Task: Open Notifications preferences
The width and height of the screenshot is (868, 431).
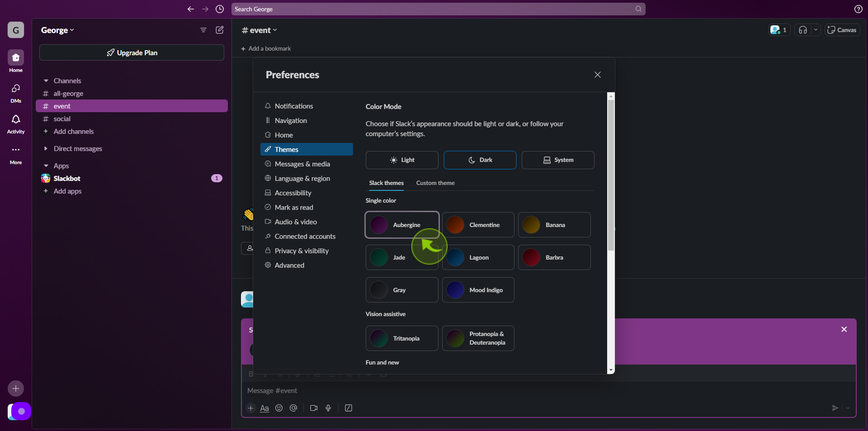Action: tap(307, 106)
